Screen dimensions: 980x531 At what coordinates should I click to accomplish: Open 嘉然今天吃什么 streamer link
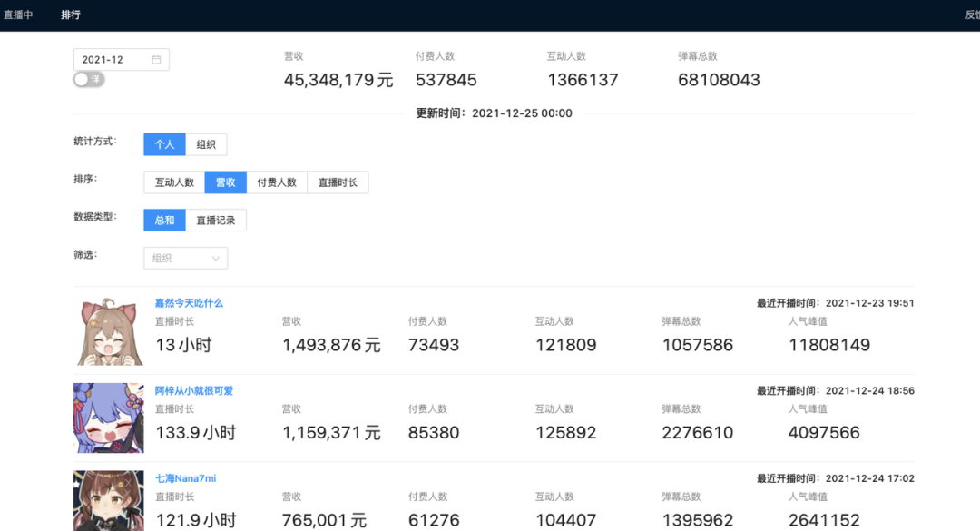pos(189,302)
